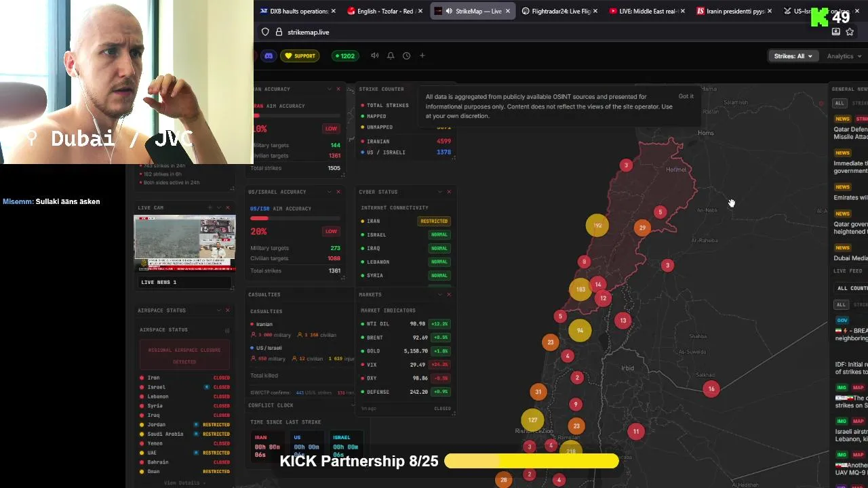Close the US/Israel Accuracy panel
Screen dimensions: 868x488
338,192
